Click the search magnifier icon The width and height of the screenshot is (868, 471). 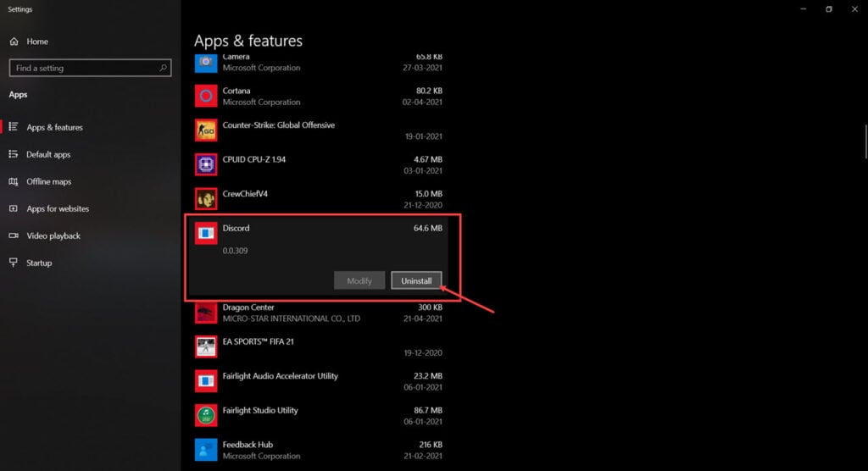coord(163,68)
